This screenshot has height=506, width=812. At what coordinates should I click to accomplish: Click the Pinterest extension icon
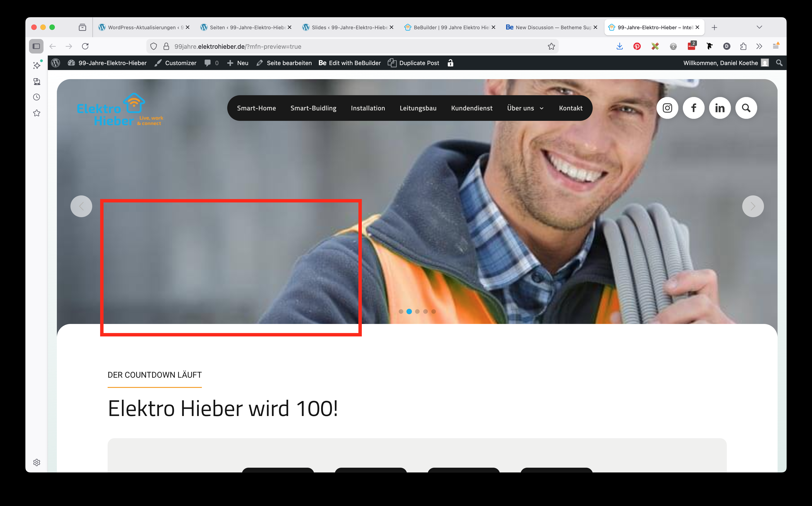637,46
